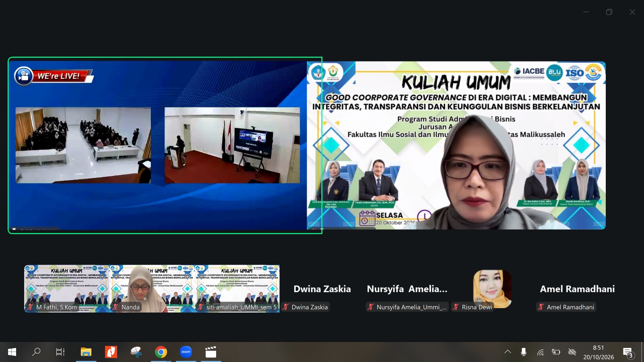This screenshot has width=644, height=362.
Task: Restore down the Zoom window
Action: [609, 12]
